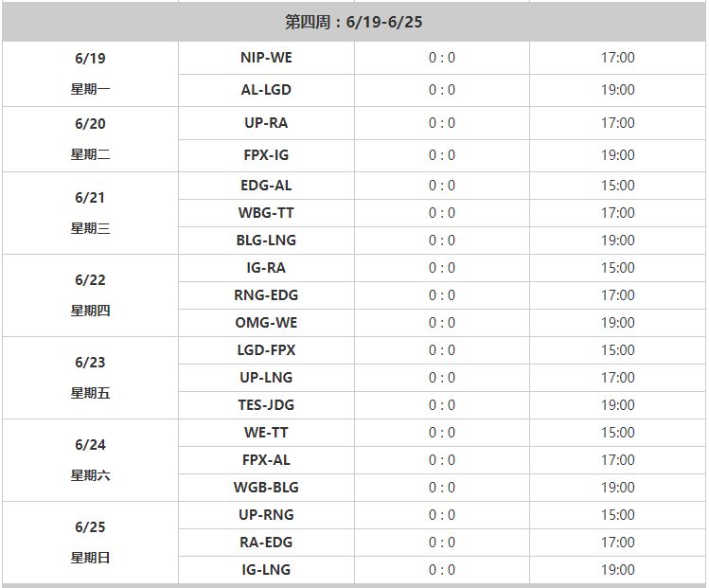The height and width of the screenshot is (588, 709).
Task: Select the BLG-LNG match
Action: pos(266,241)
